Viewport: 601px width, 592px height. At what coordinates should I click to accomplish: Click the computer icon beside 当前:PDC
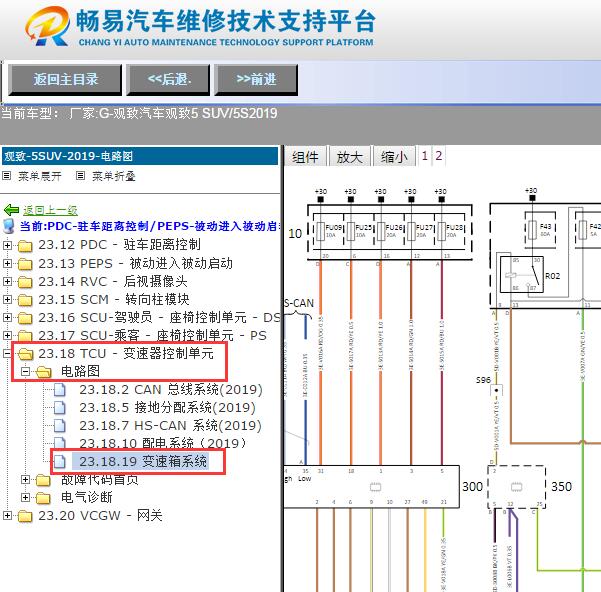[8, 226]
